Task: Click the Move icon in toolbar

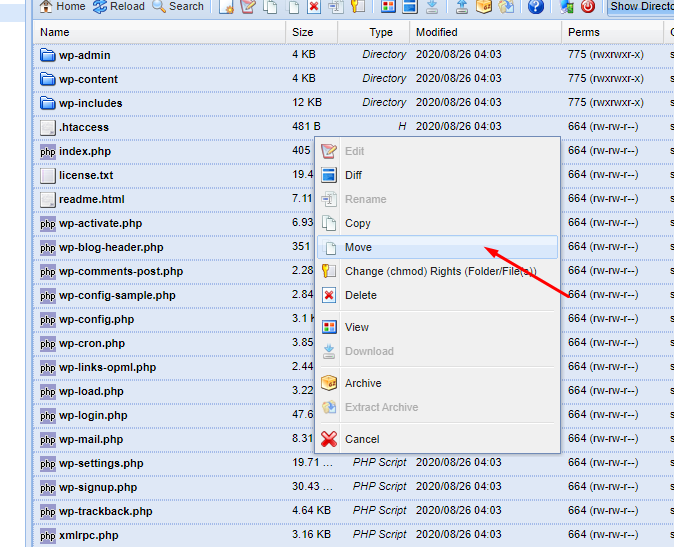Action: click(x=293, y=6)
